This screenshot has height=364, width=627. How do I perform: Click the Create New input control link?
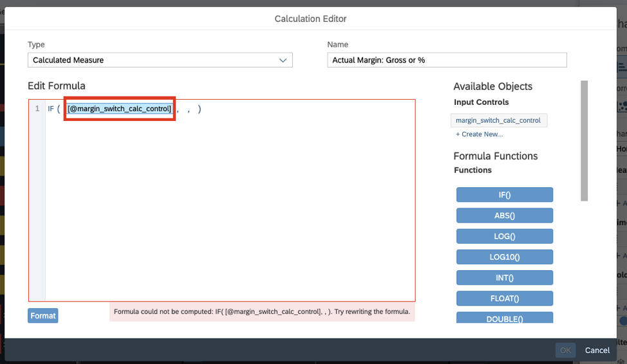pos(479,134)
